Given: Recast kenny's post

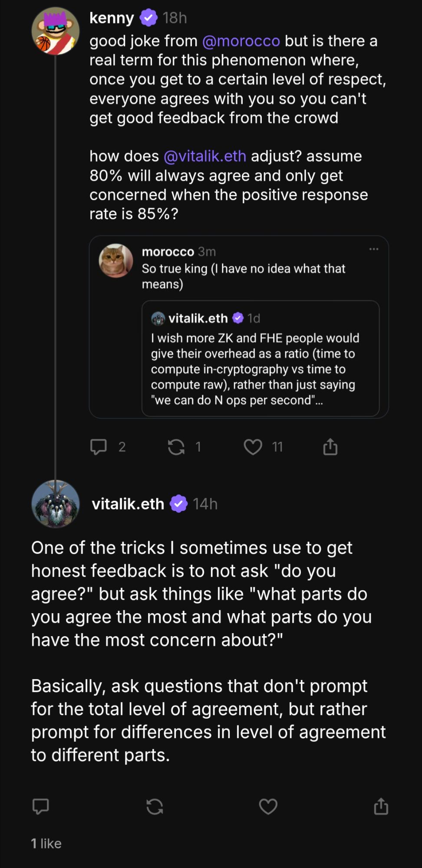Looking at the screenshot, I should tap(176, 447).
